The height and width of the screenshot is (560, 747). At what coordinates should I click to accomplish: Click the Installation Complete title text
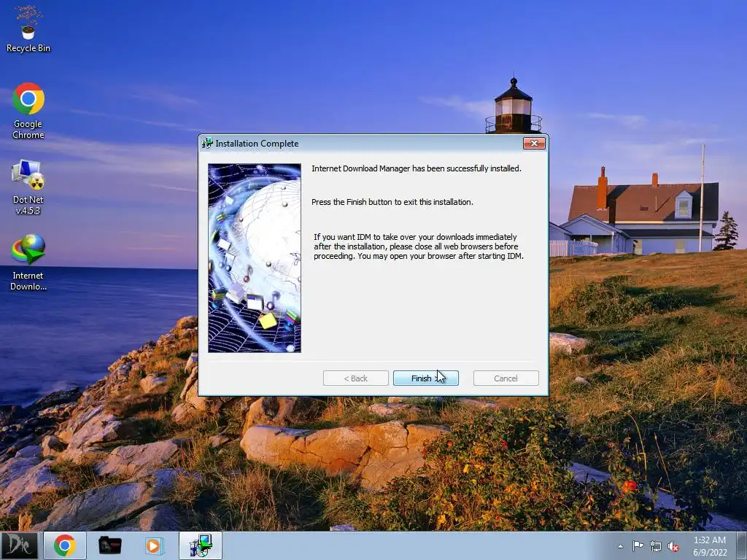(x=257, y=144)
